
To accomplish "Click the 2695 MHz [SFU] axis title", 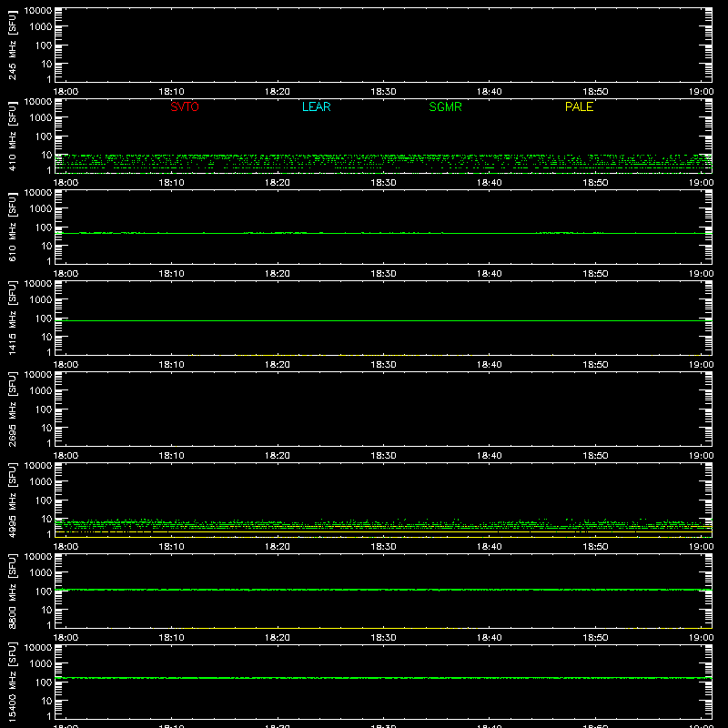I will tap(13, 409).
